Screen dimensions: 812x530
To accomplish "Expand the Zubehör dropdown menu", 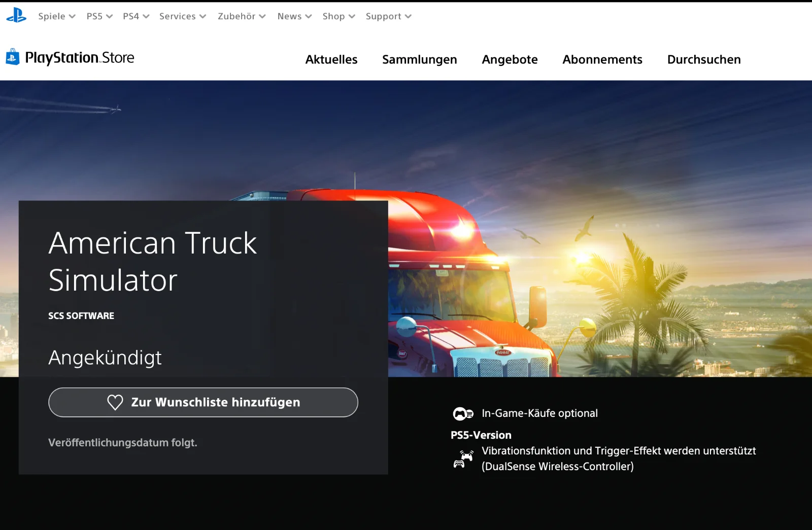I will pyautogui.click(x=242, y=16).
